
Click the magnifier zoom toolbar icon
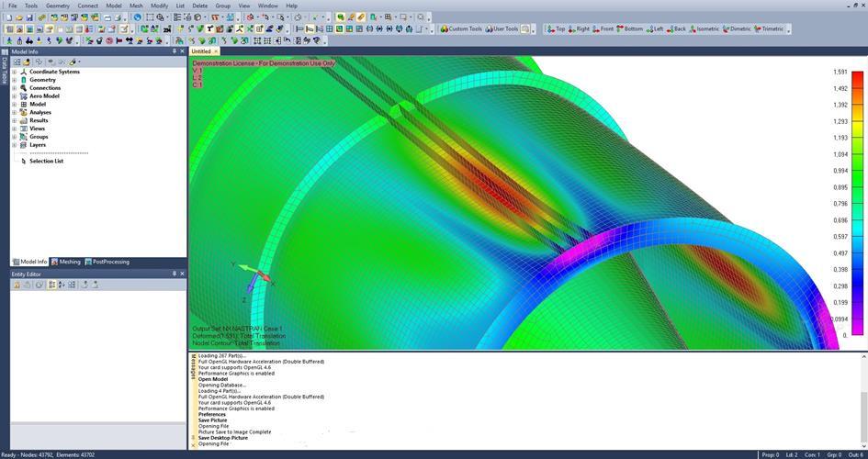pos(160,17)
